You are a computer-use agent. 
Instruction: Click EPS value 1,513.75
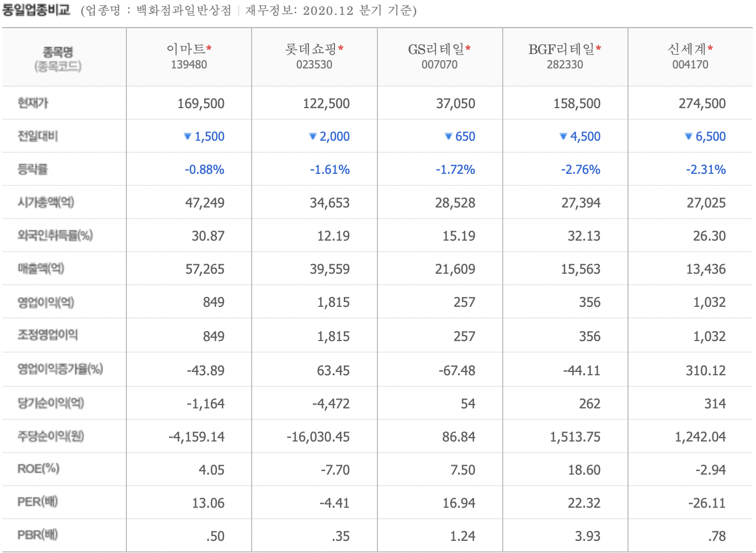click(575, 437)
